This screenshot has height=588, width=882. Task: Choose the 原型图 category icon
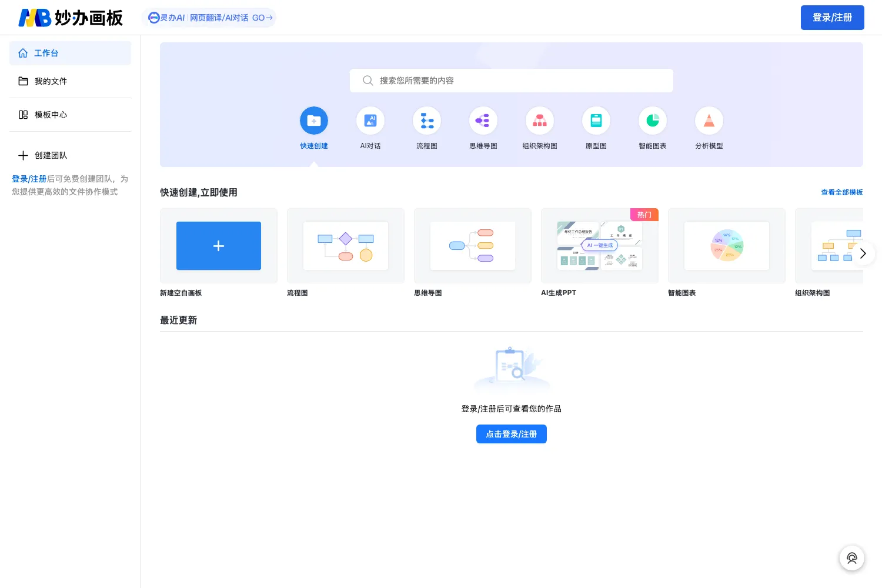(x=596, y=121)
